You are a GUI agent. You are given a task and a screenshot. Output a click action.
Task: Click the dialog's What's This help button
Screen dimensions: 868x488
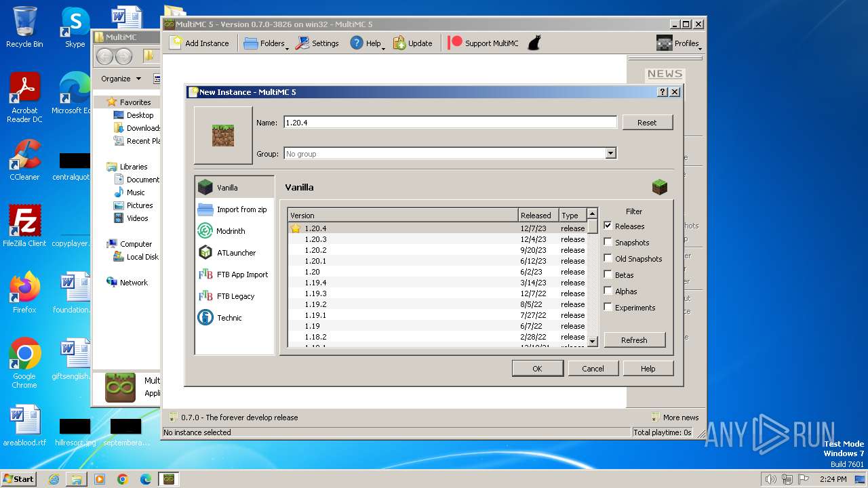(x=663, y=91)
